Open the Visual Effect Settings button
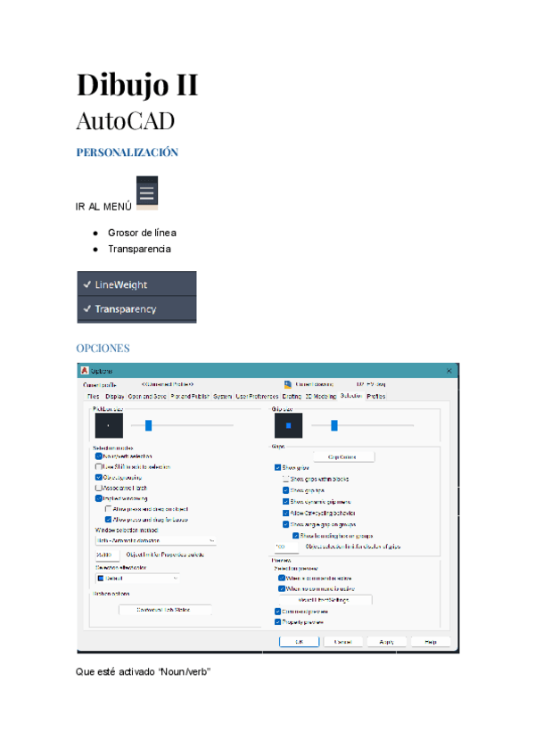This screenshot has height=756, width=535. point(324,600)
